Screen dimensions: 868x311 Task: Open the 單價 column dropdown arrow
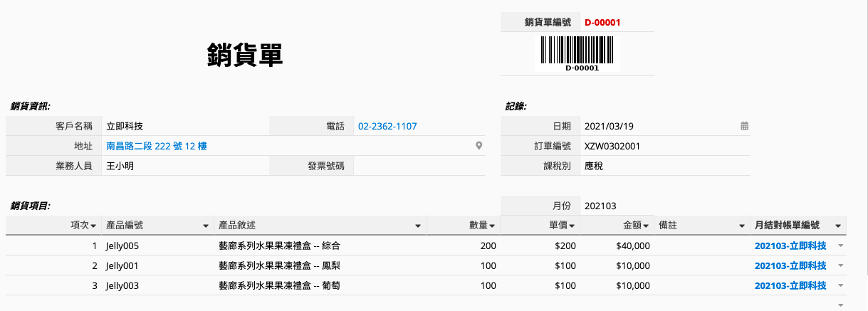tap(571, 226)
